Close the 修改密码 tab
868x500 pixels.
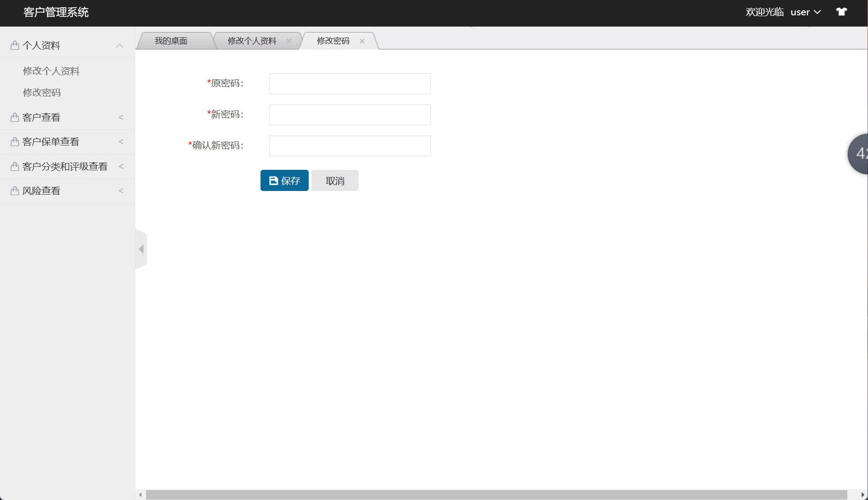362,41
